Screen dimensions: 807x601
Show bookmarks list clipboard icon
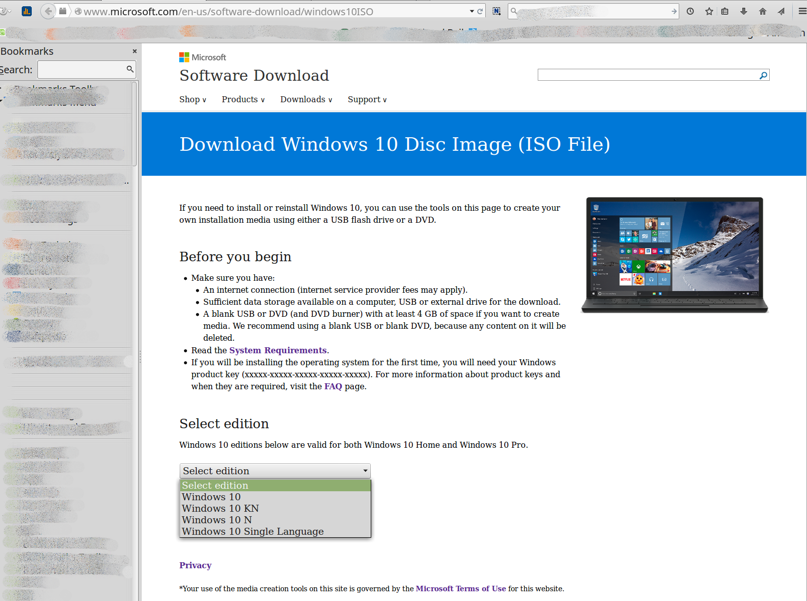(x=725, y=11)
